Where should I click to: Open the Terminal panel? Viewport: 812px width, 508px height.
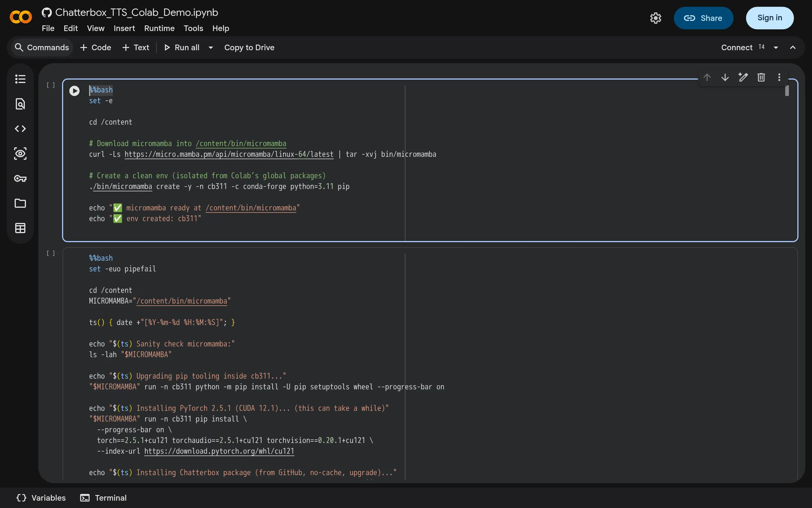(103, 498)
